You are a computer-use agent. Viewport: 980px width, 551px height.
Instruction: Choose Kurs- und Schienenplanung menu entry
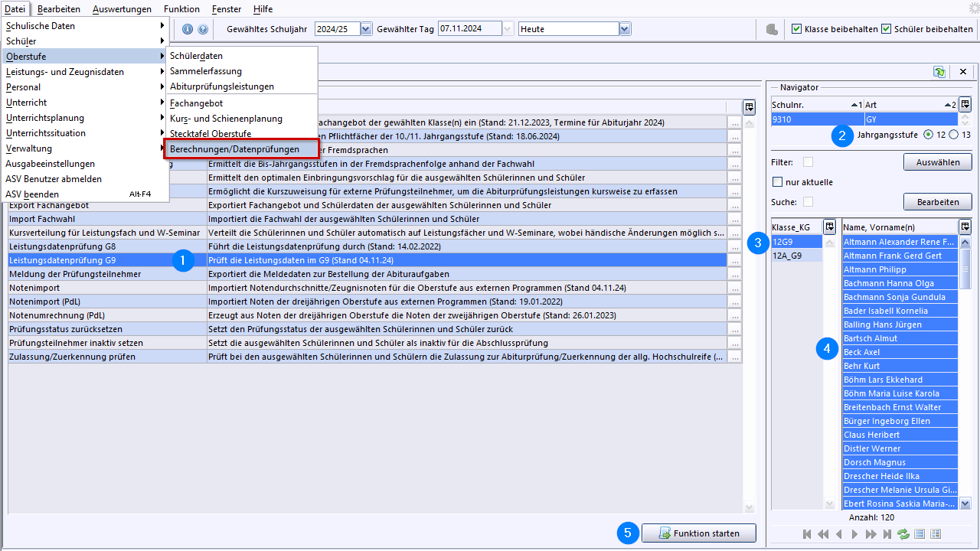242,119
